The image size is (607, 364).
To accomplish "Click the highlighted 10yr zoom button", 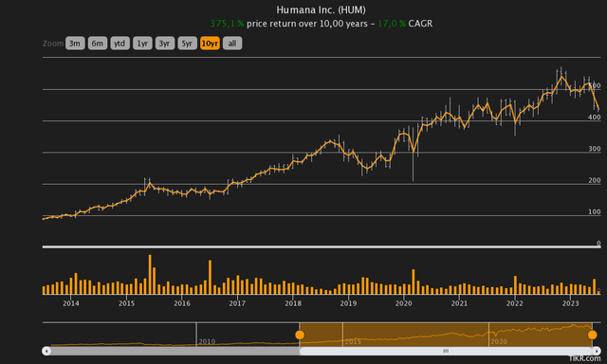I will coord(210,44).
